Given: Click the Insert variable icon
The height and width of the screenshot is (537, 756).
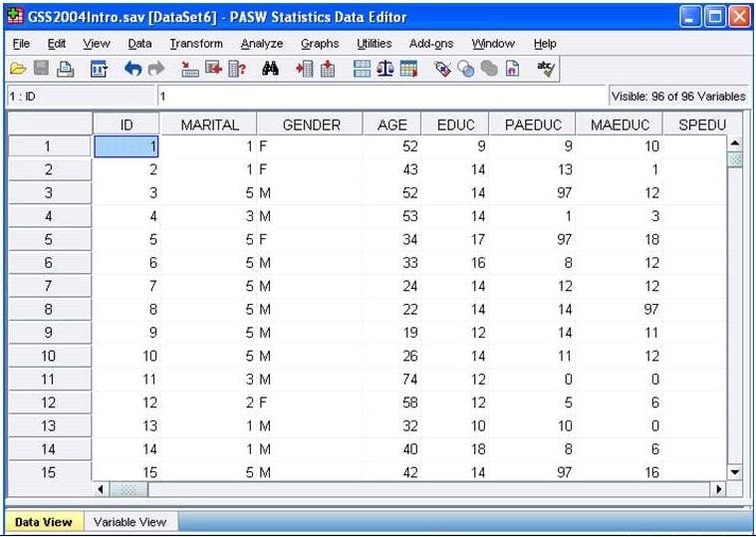Looking at the screenshot, I should click(x=328, y=69).
